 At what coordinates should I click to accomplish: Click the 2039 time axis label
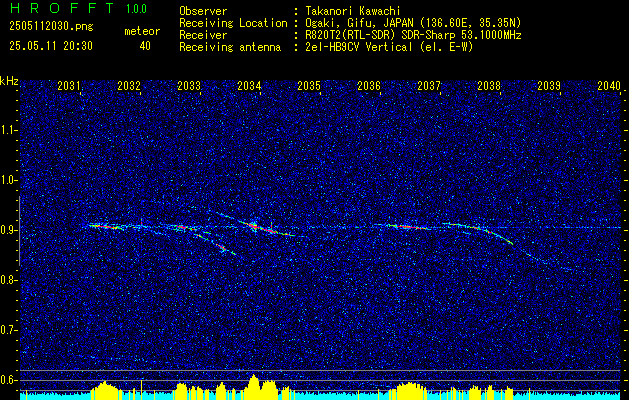point(549,86)
